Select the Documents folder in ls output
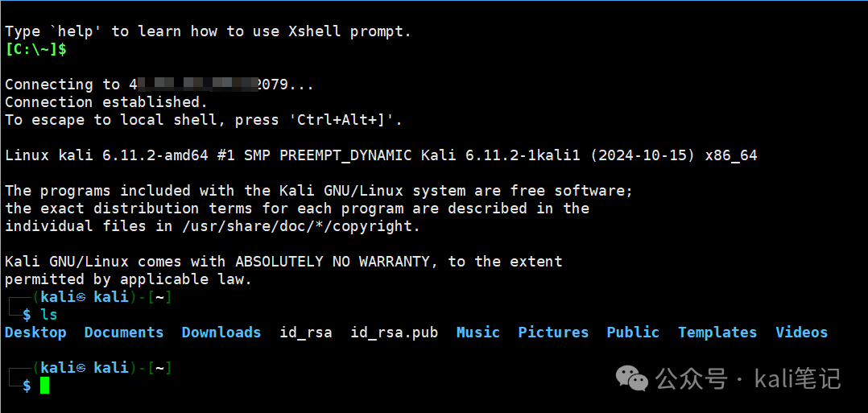This screenshot has height=413, width=868. tap(124, 332)
